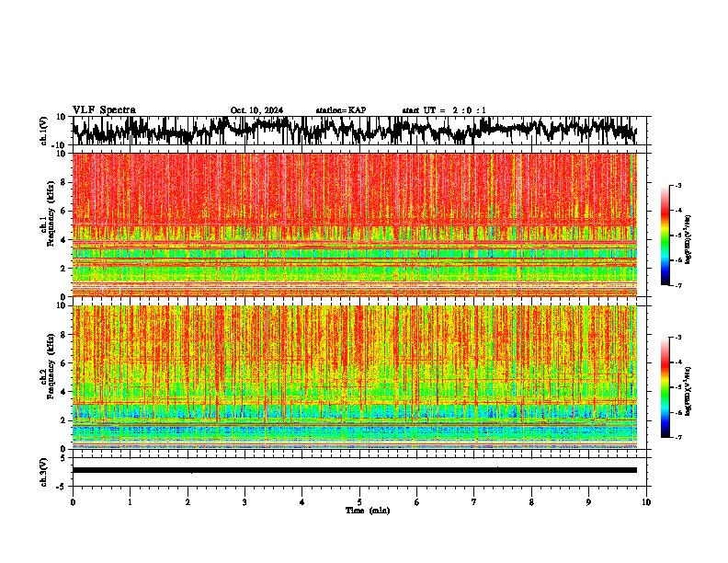728x563 pixels.
Task: Click the "-7" tick on ch.2 colorbar
Action: (x=678, y=437)
